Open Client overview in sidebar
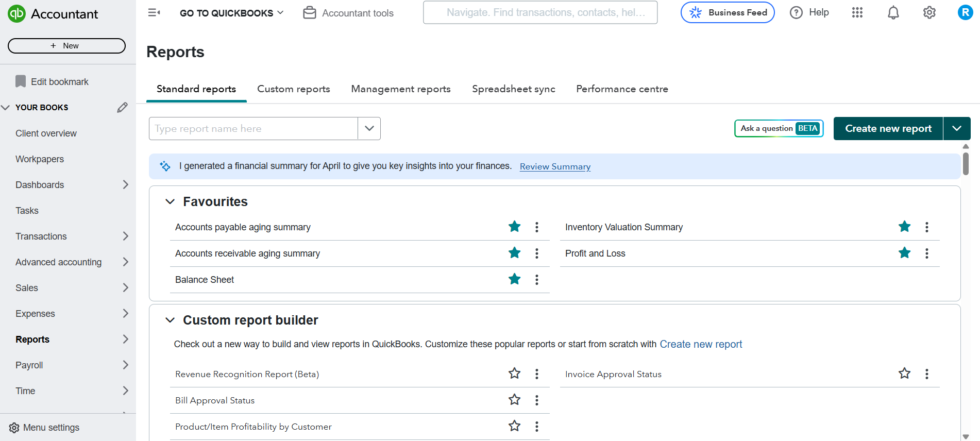Image resolution: width=980 pixels, height=441 pixels. pyautogui.click(x=46, y=133)
